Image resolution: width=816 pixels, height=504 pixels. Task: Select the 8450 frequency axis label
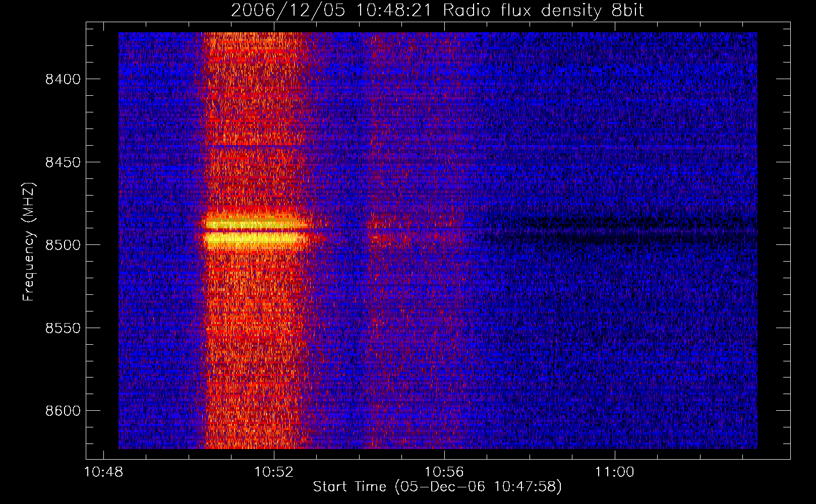pyautogui.click(x=63, y=162)
